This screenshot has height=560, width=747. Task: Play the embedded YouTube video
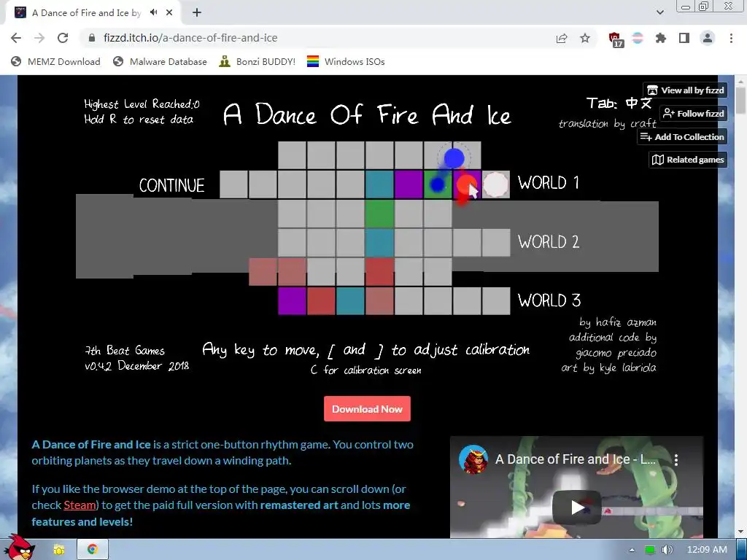pos(577,507)
